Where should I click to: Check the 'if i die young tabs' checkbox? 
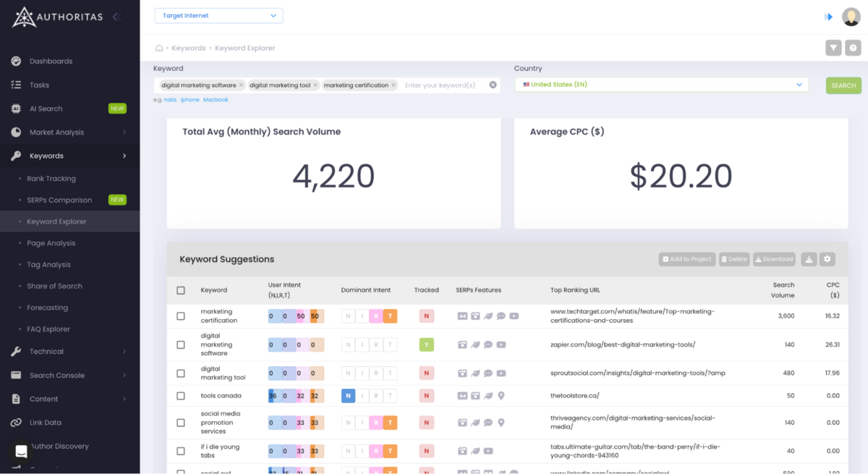coord(181,451)
